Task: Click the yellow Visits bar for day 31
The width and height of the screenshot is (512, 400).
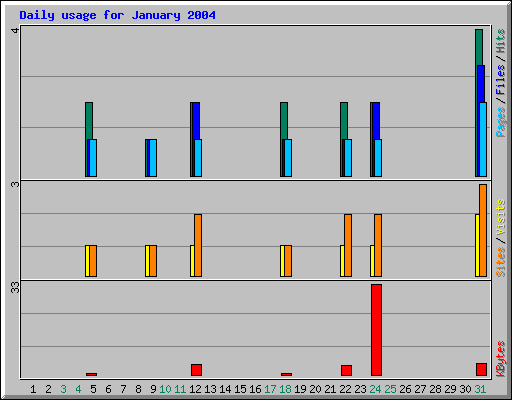Action: coord(477,245)
